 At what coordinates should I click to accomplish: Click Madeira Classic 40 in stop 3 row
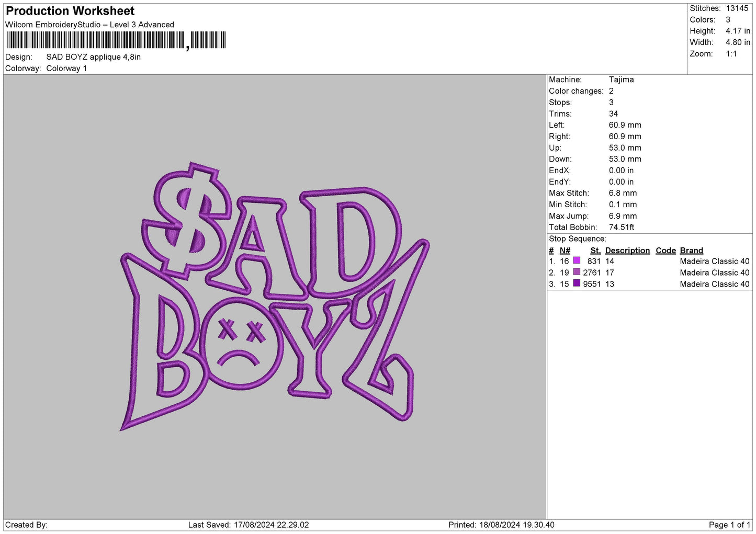coord(715,285)
